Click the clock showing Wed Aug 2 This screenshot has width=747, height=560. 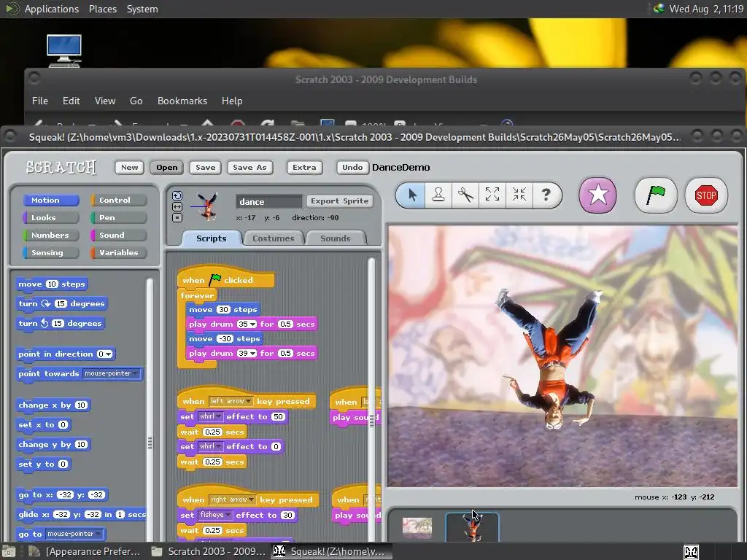(x=706, y=9)
